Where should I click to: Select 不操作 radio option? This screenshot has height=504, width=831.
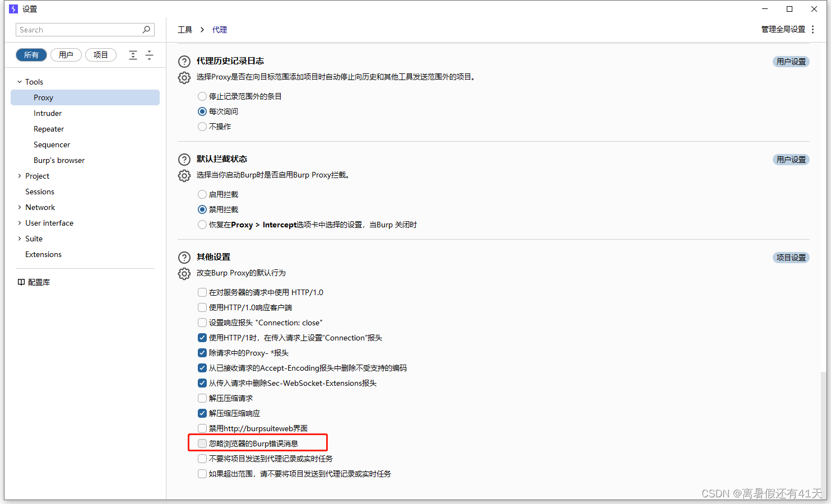coord(202,127)
